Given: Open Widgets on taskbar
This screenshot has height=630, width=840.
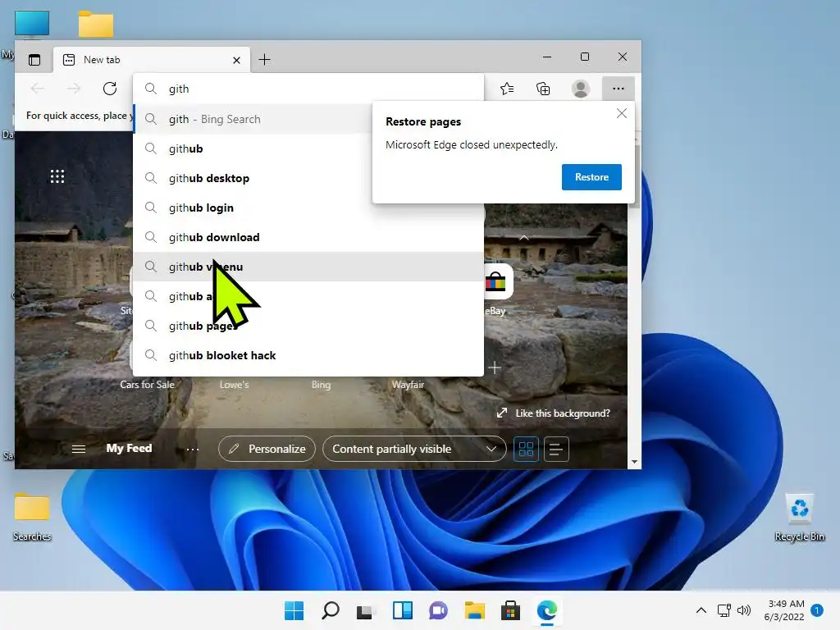Looking at the screenshot, I should [x=402, y=610].
